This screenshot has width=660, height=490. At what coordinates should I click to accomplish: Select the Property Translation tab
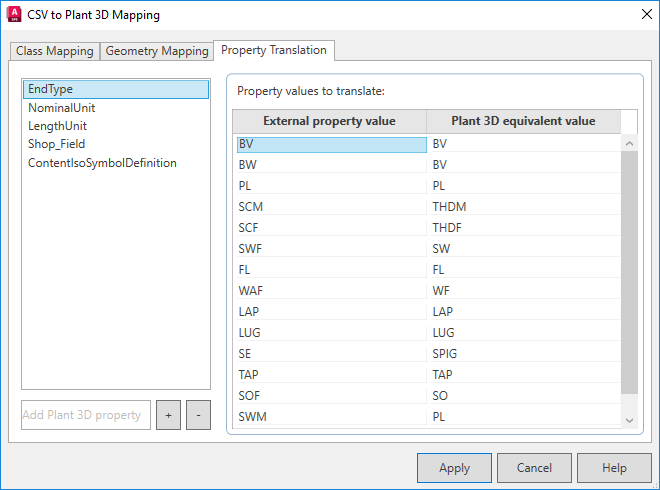[274, 50]
